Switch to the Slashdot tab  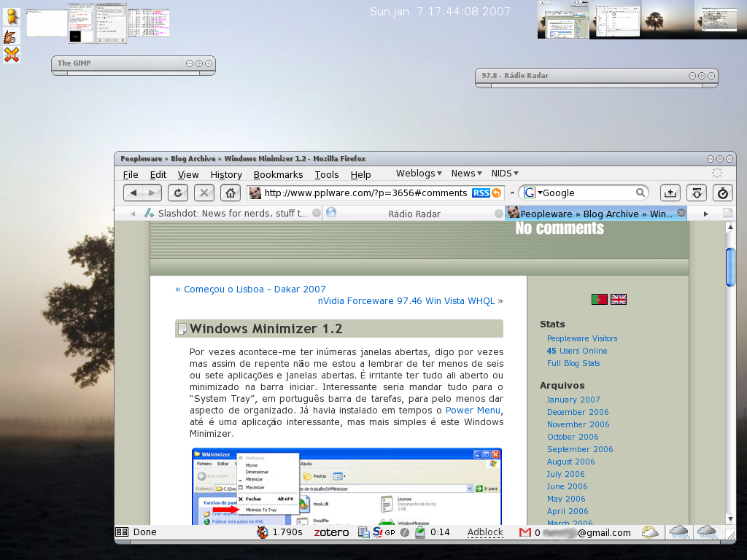(x=225, y=214)
